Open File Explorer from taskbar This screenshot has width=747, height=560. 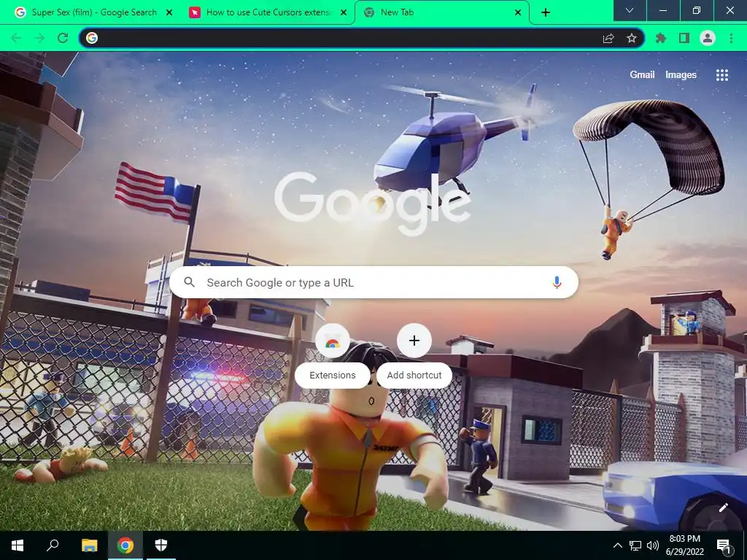click(x=89, y=545)
